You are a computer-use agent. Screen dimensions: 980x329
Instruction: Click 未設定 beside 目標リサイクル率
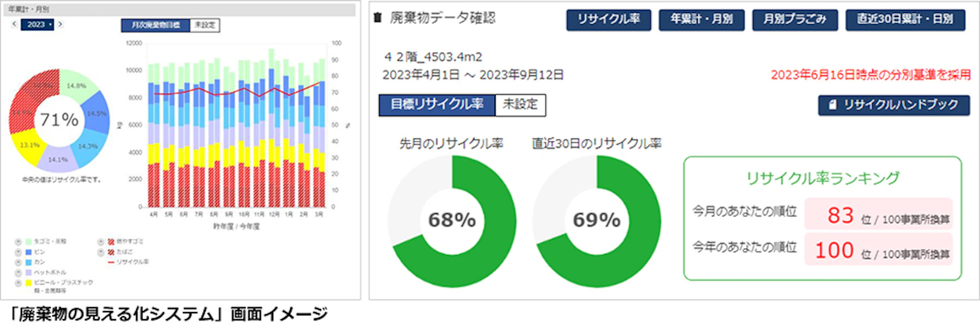pos(520,105)
